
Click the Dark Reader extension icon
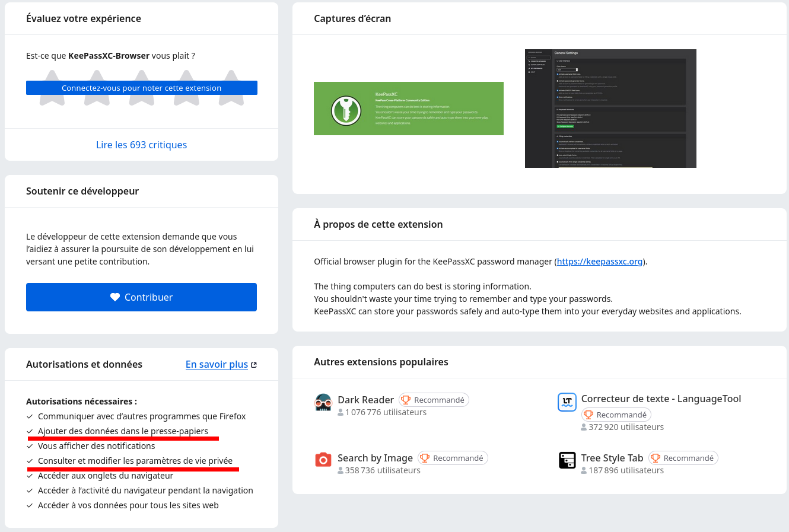tap(323, 402)
